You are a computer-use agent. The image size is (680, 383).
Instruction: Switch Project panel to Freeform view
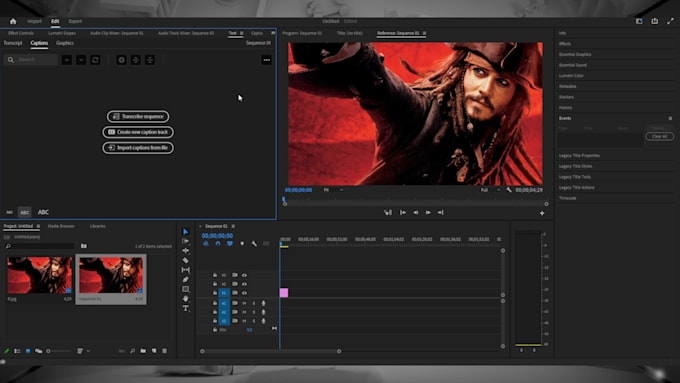point(39,351)
